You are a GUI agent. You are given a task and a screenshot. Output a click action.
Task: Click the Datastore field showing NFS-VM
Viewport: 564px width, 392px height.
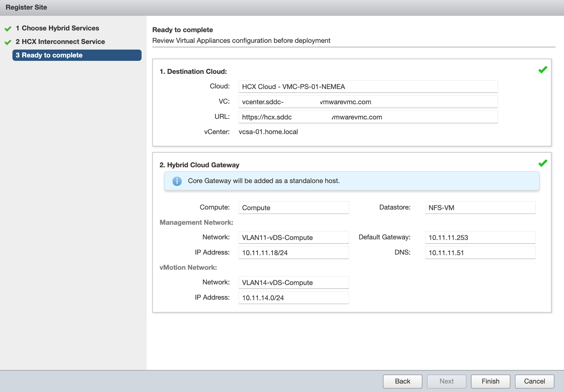(480, 207)
